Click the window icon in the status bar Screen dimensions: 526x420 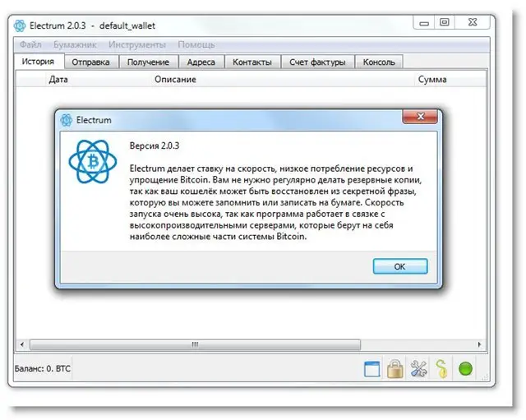coord(372,369)
